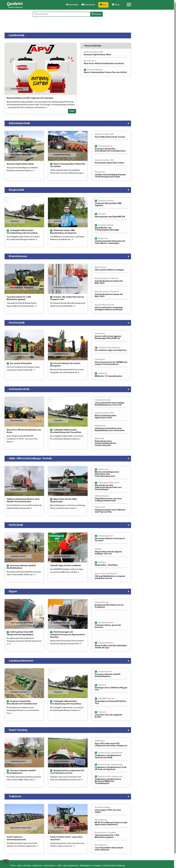Click the badge icon beside 'Wann lohnt sich die Gülle-Separierung?'

coord(51,499)
